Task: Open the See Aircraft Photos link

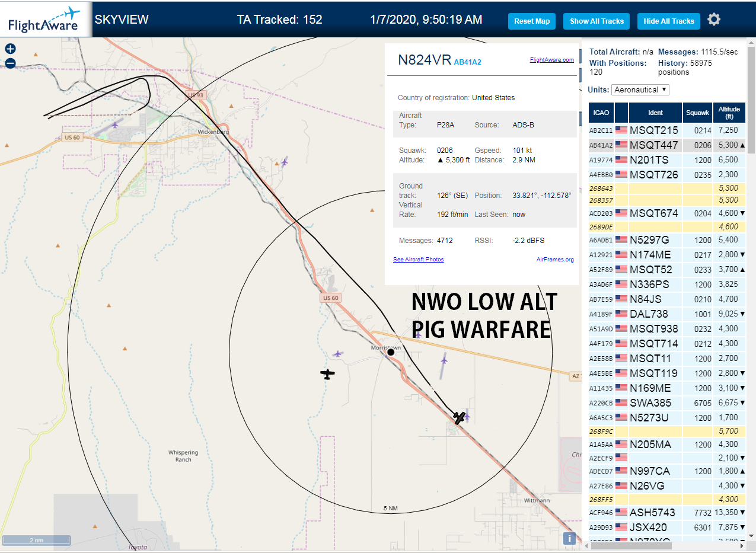Action: (419, 260)
